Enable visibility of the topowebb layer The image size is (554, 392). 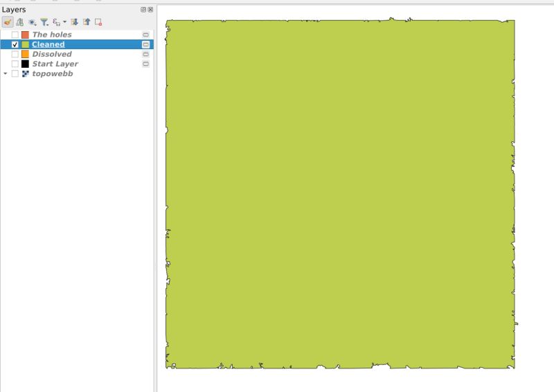click(15, 73)
